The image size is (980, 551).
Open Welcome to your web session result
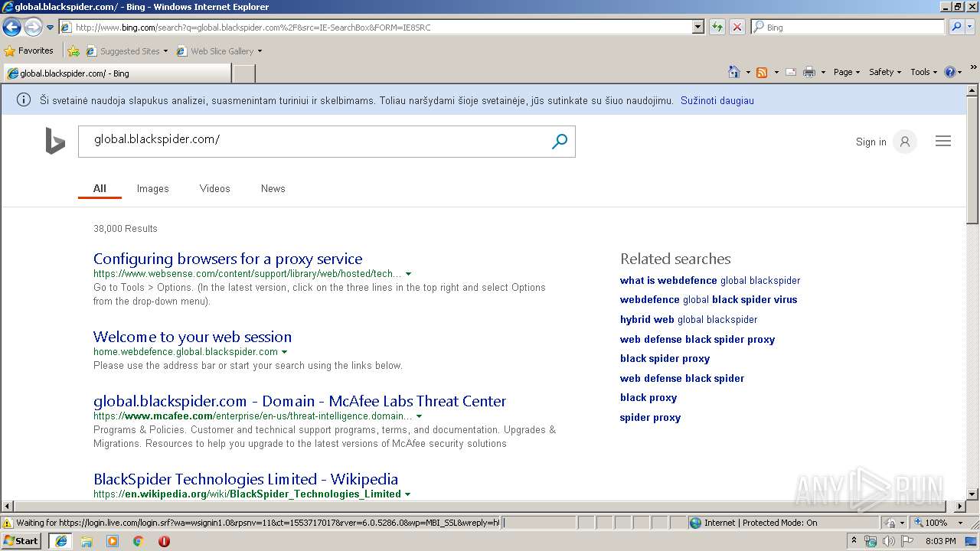pos(192,337)
